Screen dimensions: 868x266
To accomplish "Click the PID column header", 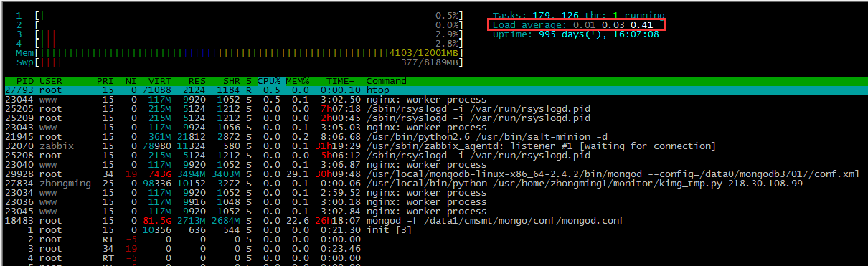I will click(24, 81).
